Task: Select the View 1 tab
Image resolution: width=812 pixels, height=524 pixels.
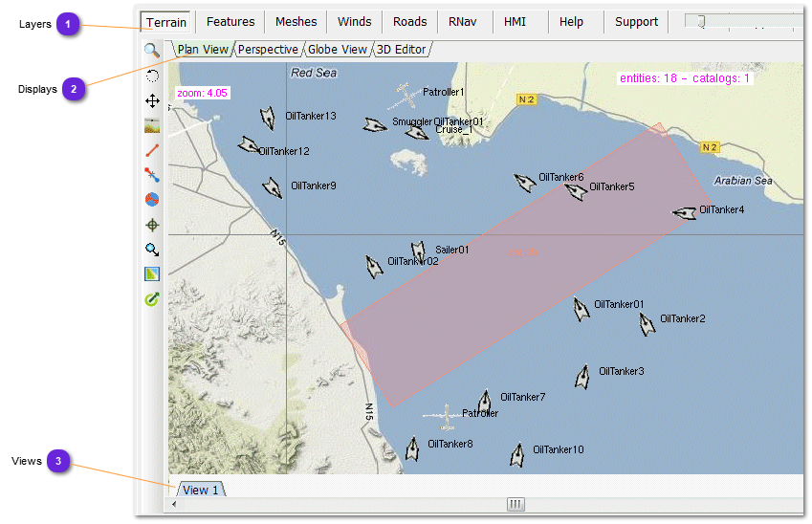Action: pos(201,491)
